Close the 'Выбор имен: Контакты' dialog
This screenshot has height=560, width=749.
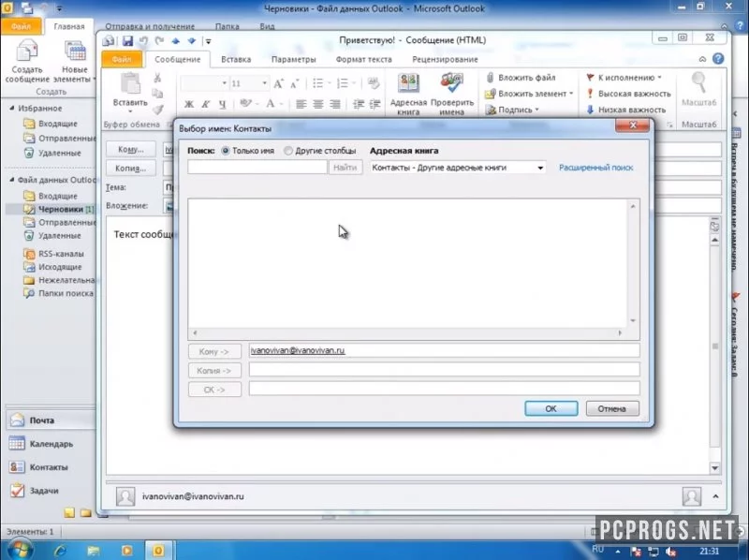coord(633,125)
